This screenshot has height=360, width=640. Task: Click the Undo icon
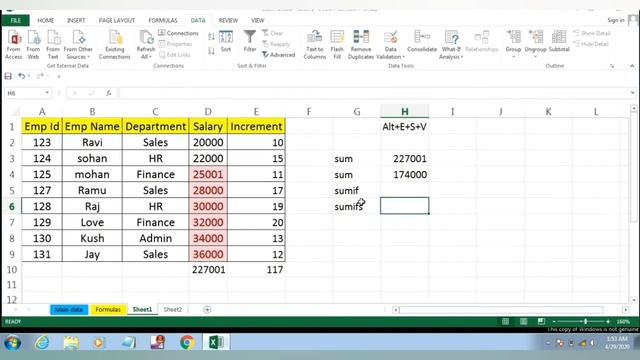tap(22, 76)
